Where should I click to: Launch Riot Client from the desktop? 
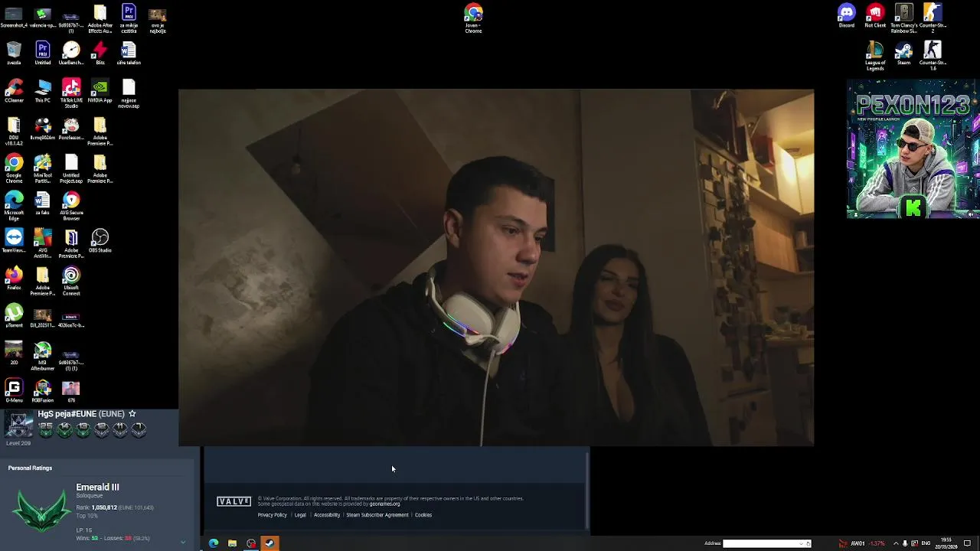[x=875, y=15]
